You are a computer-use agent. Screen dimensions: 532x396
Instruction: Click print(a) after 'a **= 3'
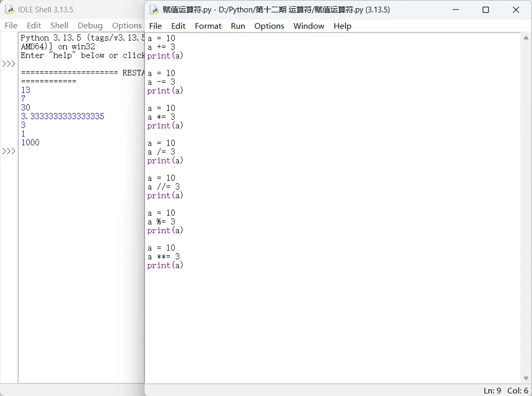[x=165, y=266]
